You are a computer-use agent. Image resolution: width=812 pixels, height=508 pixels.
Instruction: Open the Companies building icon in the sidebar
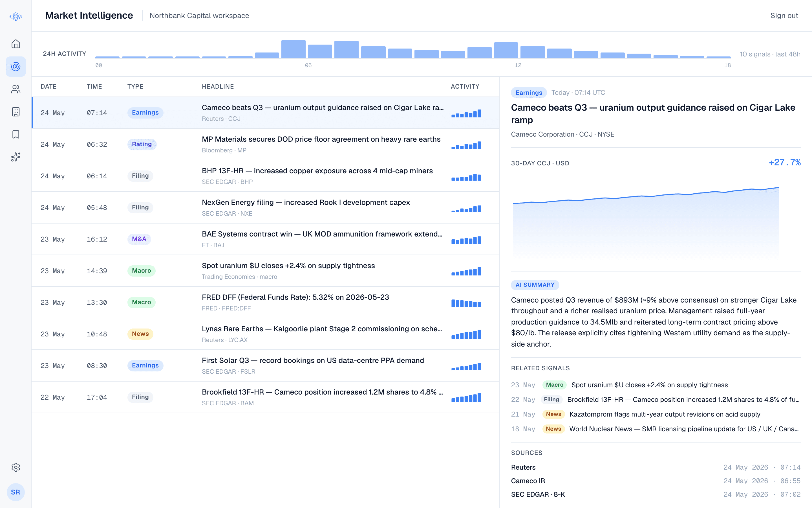pos(16,112)
